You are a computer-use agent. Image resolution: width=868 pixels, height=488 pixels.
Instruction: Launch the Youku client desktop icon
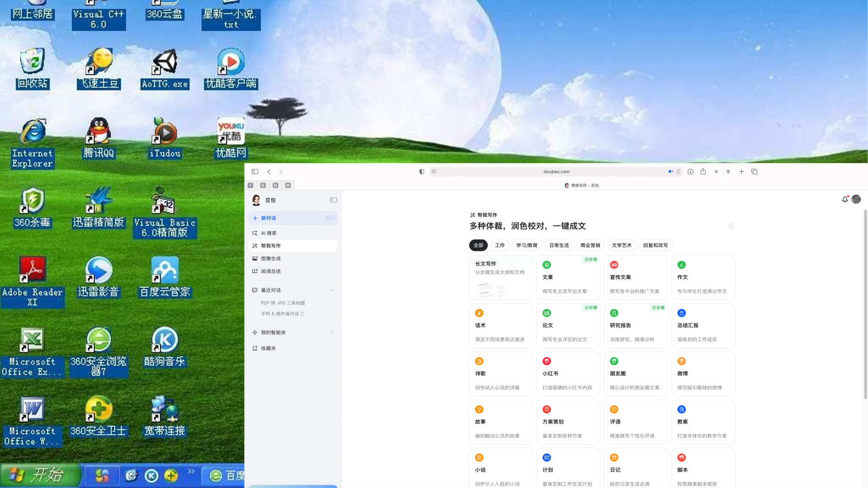pos(231,69)
